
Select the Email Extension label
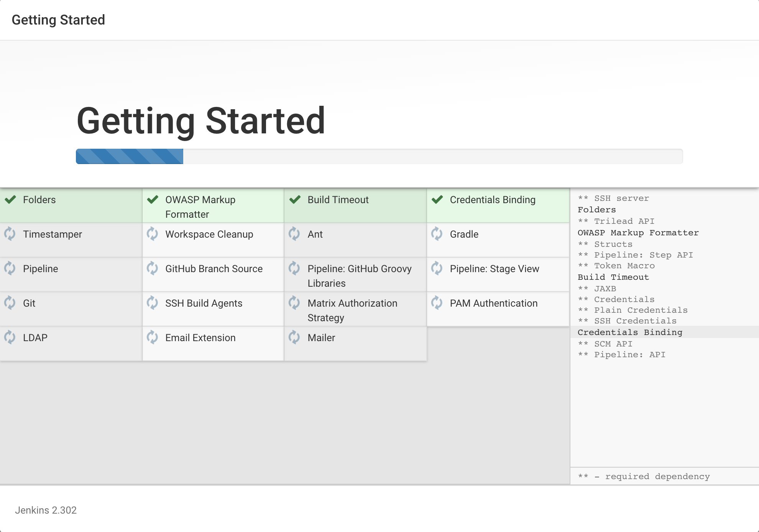coord(200,338)
